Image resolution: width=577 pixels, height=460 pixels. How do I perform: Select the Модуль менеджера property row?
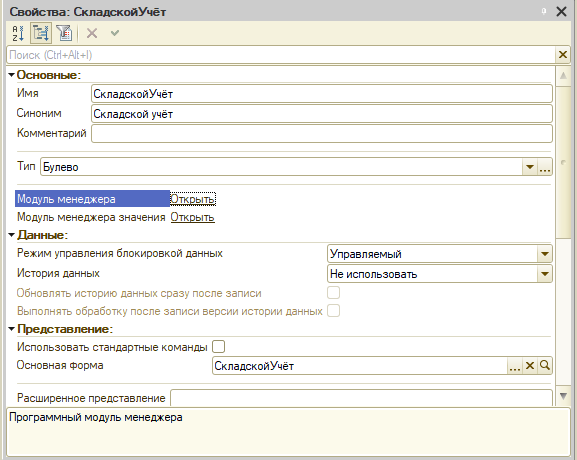(92, 199)
